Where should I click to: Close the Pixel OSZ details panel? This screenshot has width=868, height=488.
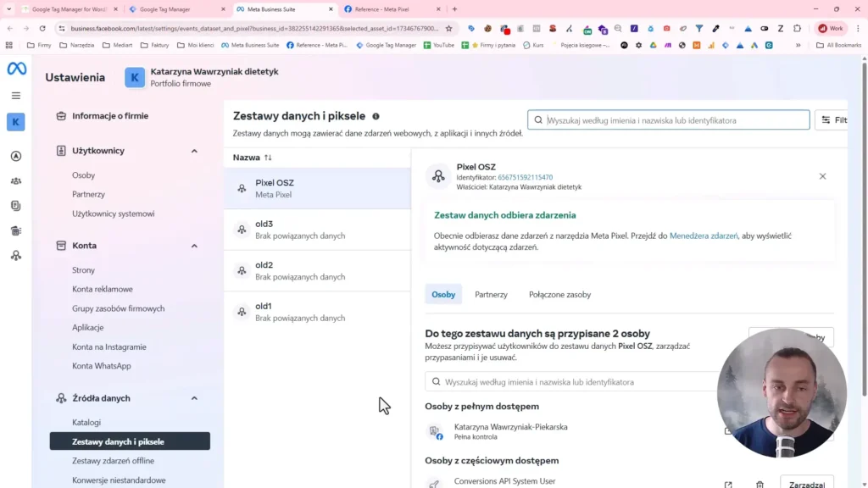coord(822,176)
